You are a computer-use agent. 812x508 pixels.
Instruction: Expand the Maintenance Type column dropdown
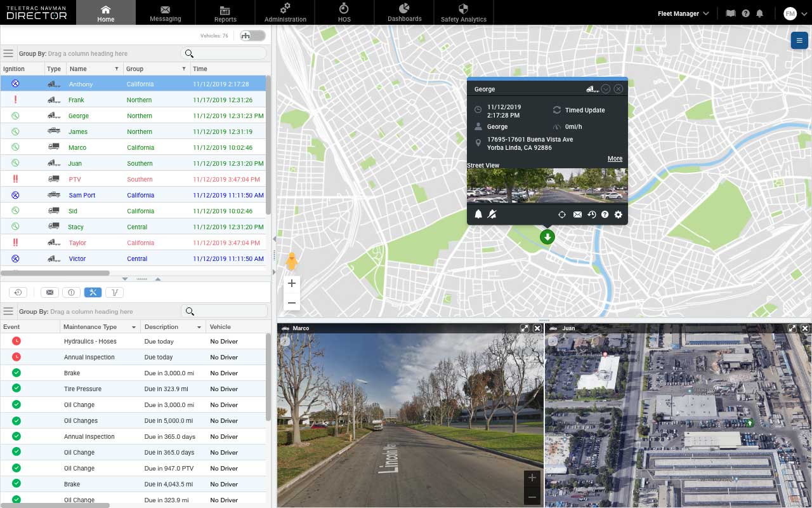[133, 326]
